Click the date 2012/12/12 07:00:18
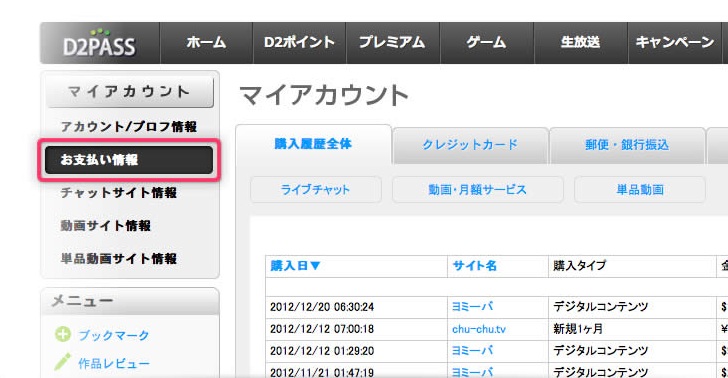 322,329
